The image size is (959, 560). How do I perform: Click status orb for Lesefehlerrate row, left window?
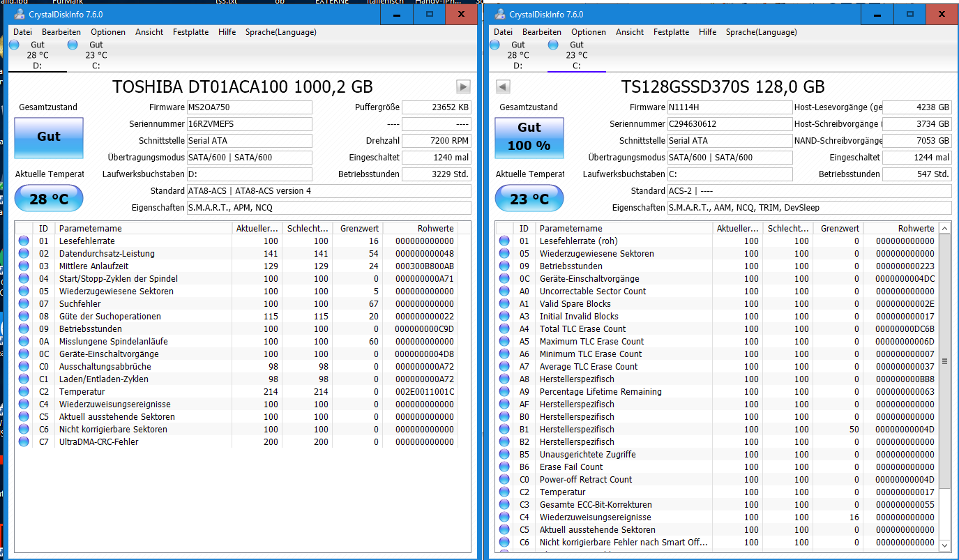[x=24, y=241]
